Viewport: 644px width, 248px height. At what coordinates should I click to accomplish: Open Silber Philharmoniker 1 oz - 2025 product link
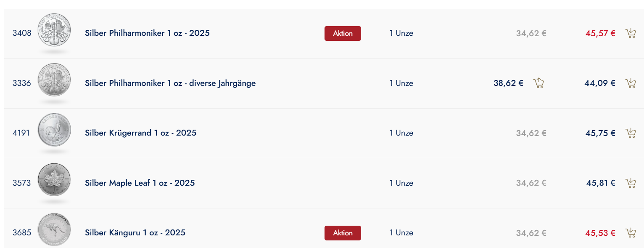pos(147,33)
